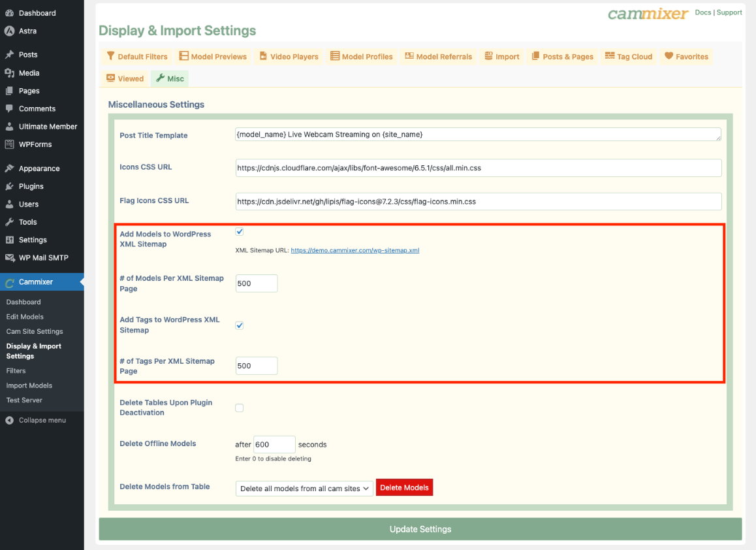Click the Collapse menu arrow icon

pyautogui.click(x=9, y=420)
